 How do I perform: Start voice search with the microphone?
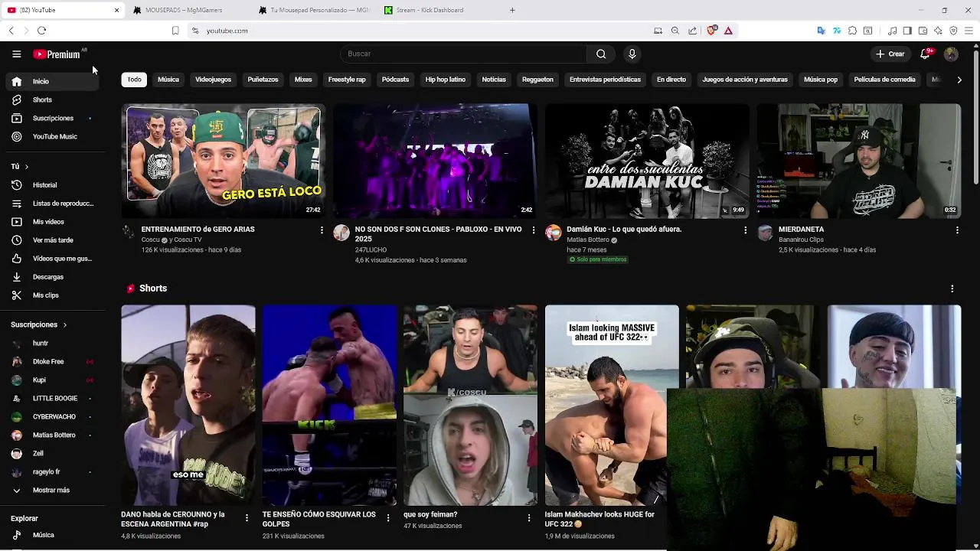(632, 54)
